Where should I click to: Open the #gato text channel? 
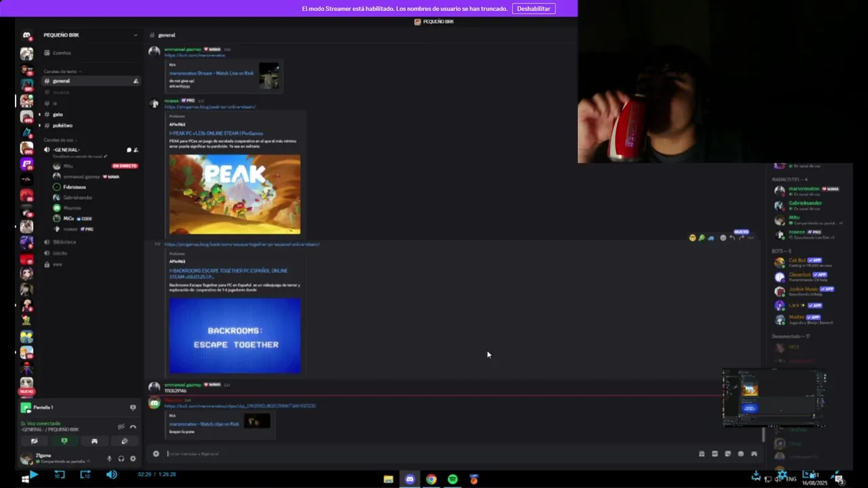pyautogui.click(x=58, y=115)
